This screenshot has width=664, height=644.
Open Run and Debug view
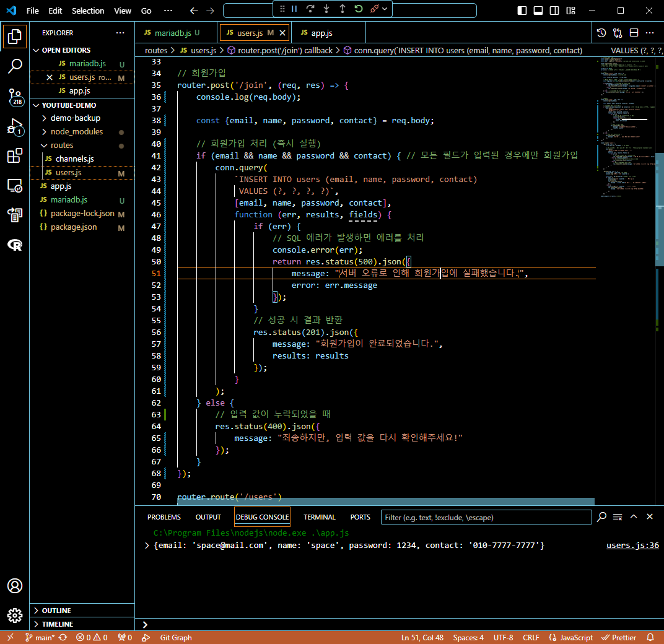[15, 126]
